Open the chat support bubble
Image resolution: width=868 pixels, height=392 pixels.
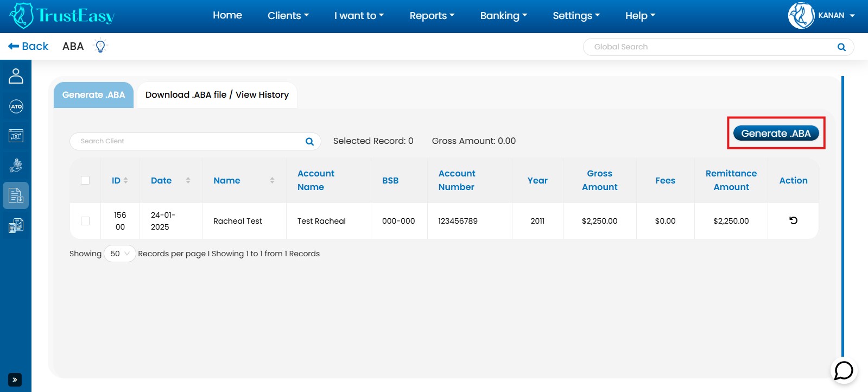tap(844, 371)
